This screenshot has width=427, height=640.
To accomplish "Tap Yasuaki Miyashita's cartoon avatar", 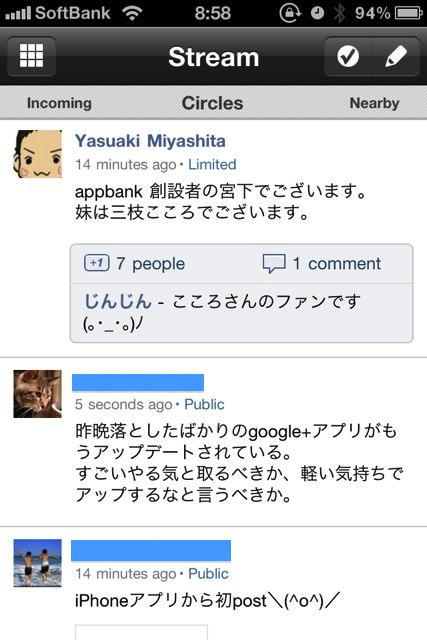I will pyautogui.click(x=38, y=154).
